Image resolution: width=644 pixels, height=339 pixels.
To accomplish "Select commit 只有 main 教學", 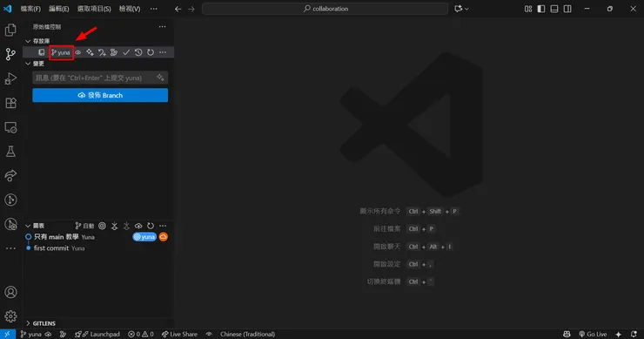I will (57, 237).
